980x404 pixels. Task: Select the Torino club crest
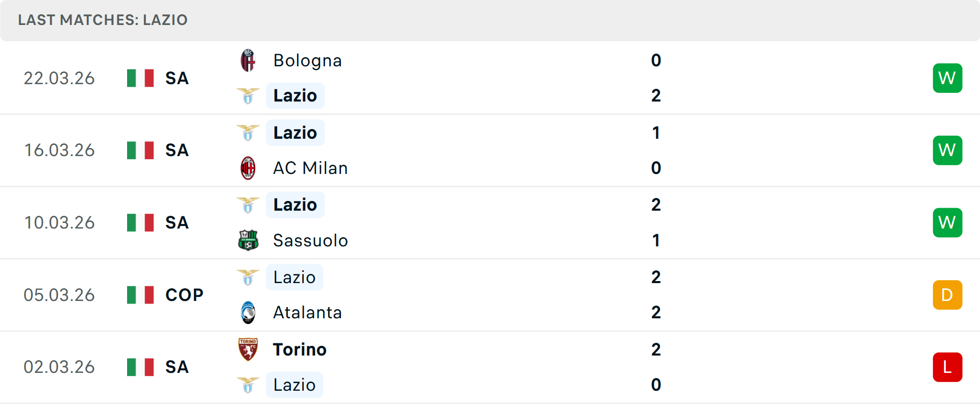coord(248,349)
